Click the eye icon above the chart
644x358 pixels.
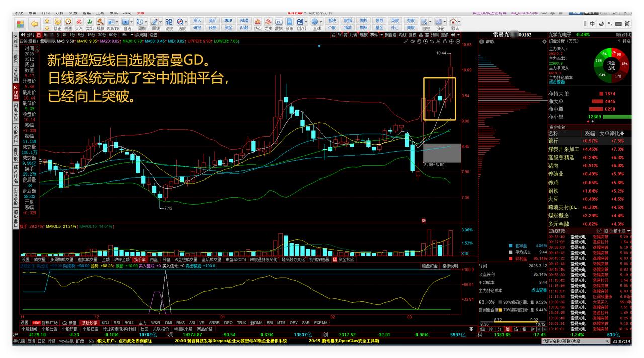coord(413,41)
